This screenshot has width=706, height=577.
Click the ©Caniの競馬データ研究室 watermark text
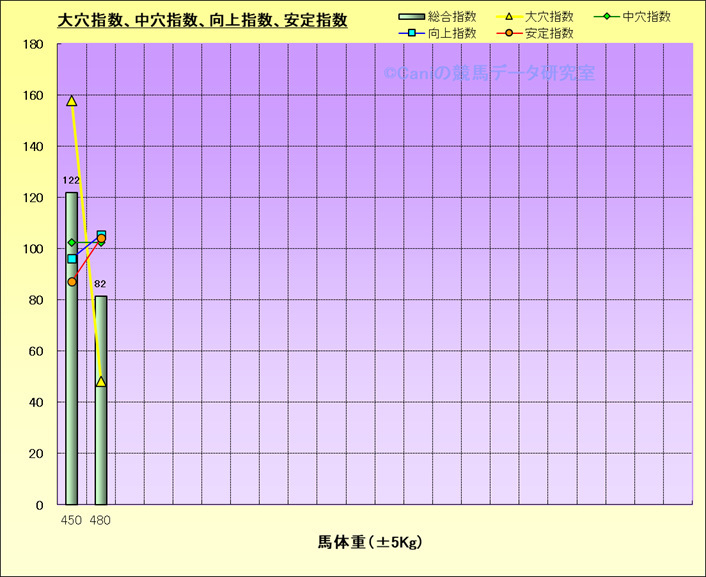(x=489, y=73)
